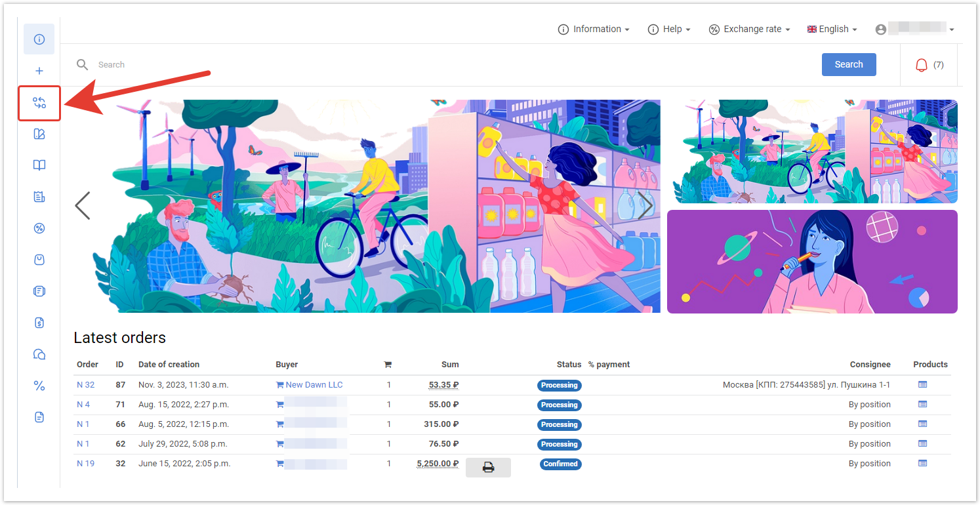The height and width of the screenshot is (505, 980).
Task: Open order N 4 link
Action: 83,405
